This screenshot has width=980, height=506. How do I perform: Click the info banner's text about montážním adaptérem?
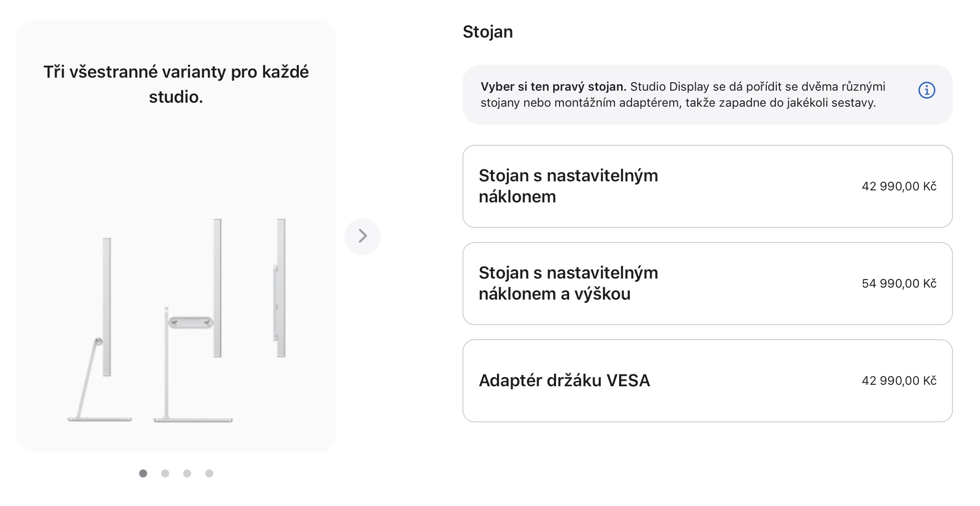point(678,103)
